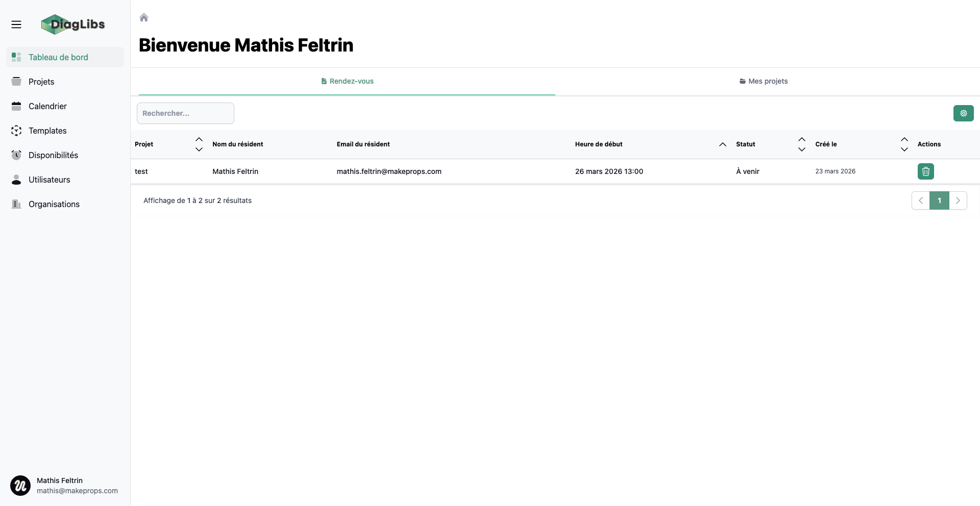This screenshot has width=980, height=506.
Task: Sort by Créé le column
Action: 904,144
